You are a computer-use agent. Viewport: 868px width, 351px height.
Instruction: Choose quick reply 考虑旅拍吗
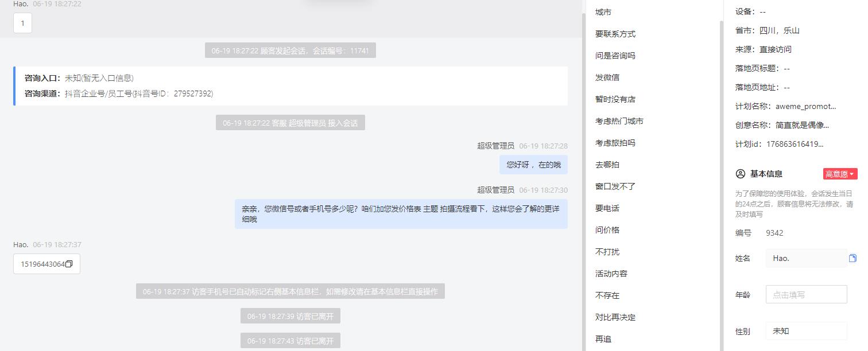click(615, 143)
